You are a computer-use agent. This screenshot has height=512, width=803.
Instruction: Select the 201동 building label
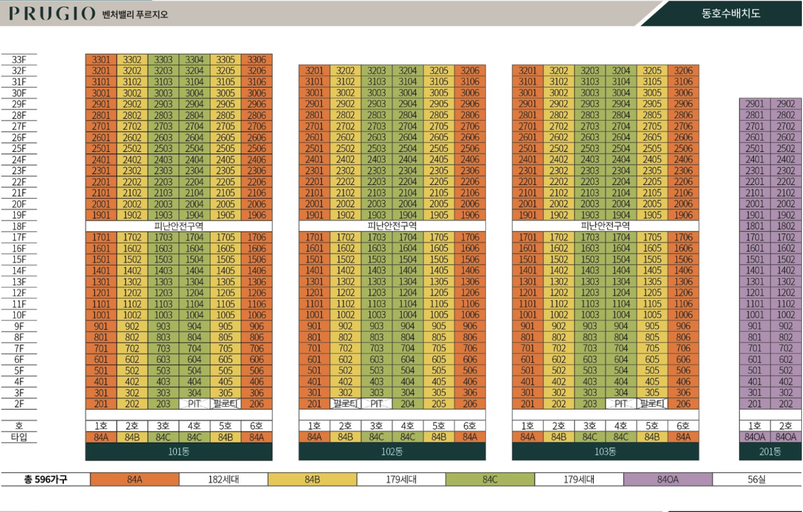[x=770, y=452]
